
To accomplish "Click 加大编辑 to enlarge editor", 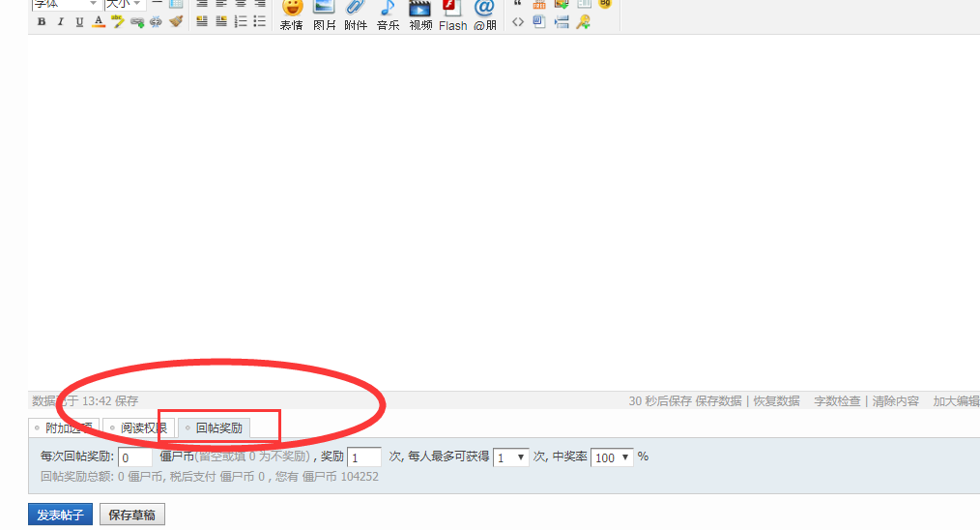I will click(x=956, y=401).
